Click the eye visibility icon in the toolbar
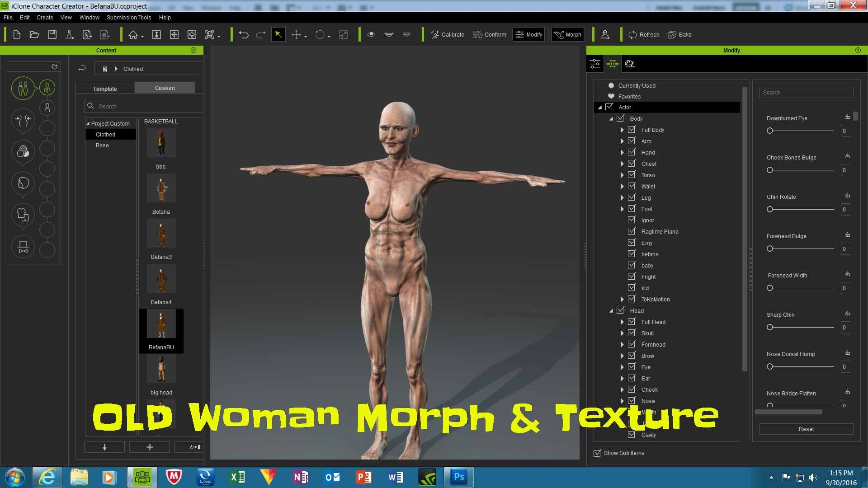The image size is (868, 488). (x=371, y=34)
